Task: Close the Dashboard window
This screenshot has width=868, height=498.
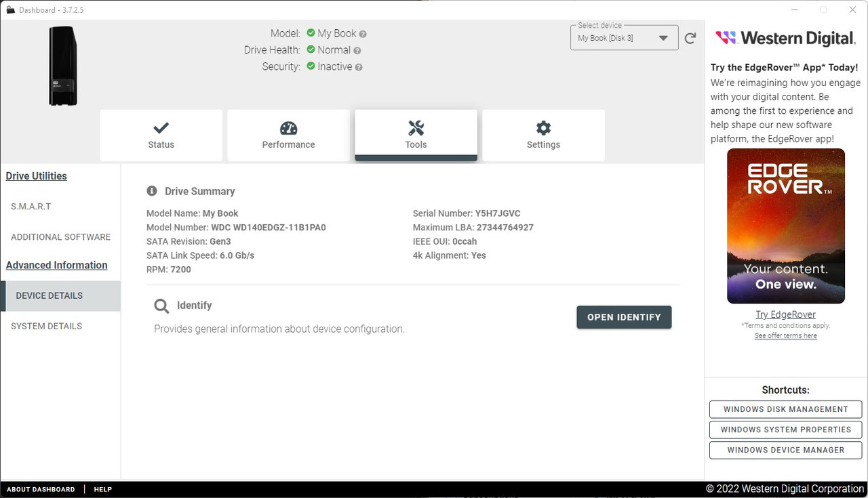Action: click(853, 10)
